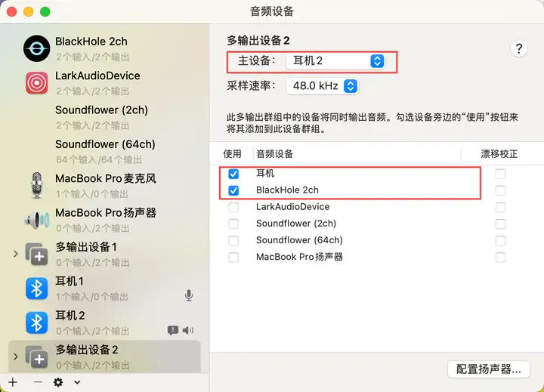Enable drift correction for Soundflower (2ch)
The width and height of the screenshot is (544, 392).
pos(500,224)
